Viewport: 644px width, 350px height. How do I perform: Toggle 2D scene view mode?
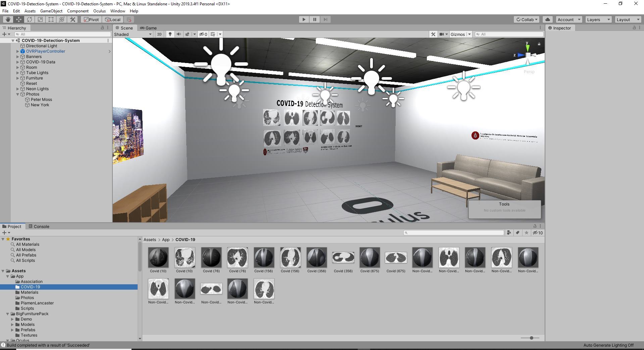click(159, 34)
